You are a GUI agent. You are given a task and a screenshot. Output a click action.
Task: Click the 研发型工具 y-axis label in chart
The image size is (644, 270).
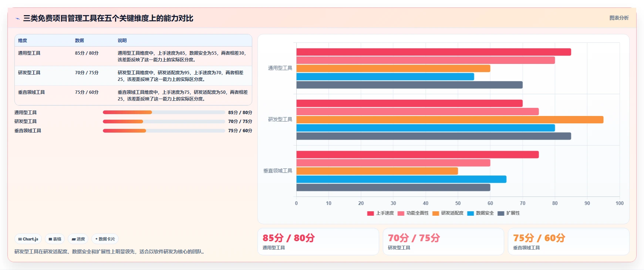280,119
